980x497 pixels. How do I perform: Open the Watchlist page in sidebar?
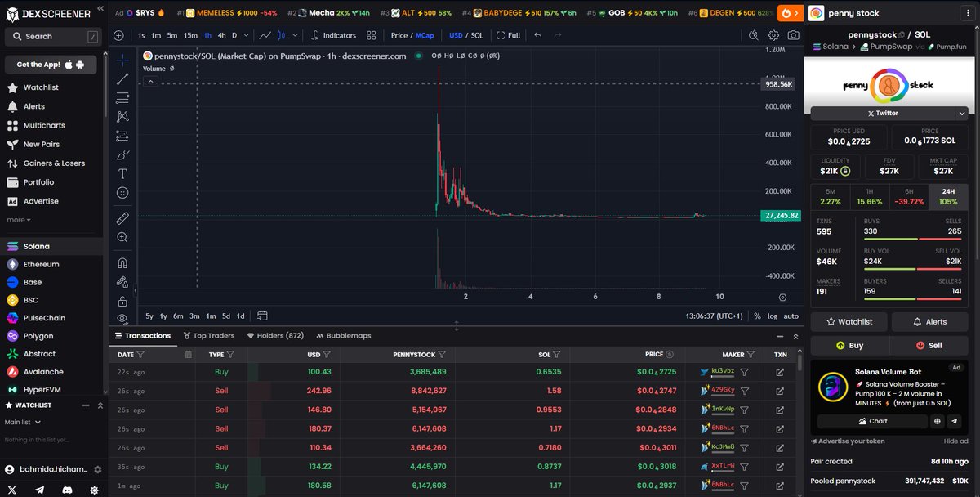point(40,87)
